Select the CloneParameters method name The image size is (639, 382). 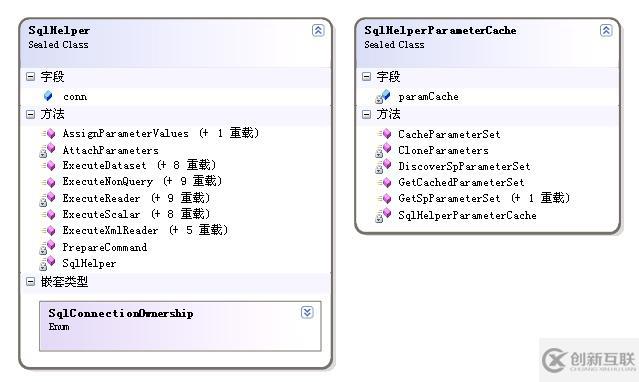click(443, 150)
